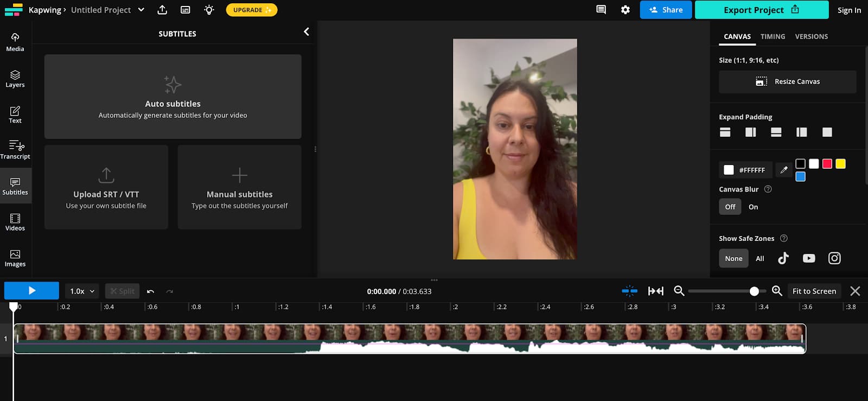Click the TikTok safe zone icon
The image size is (868, 401).
[783, 258]
